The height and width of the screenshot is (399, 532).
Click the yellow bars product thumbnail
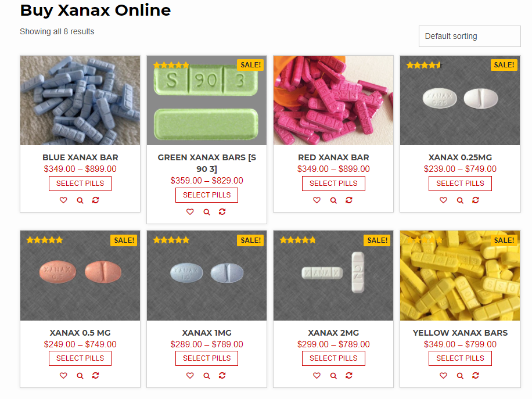(x=460, y=275)
